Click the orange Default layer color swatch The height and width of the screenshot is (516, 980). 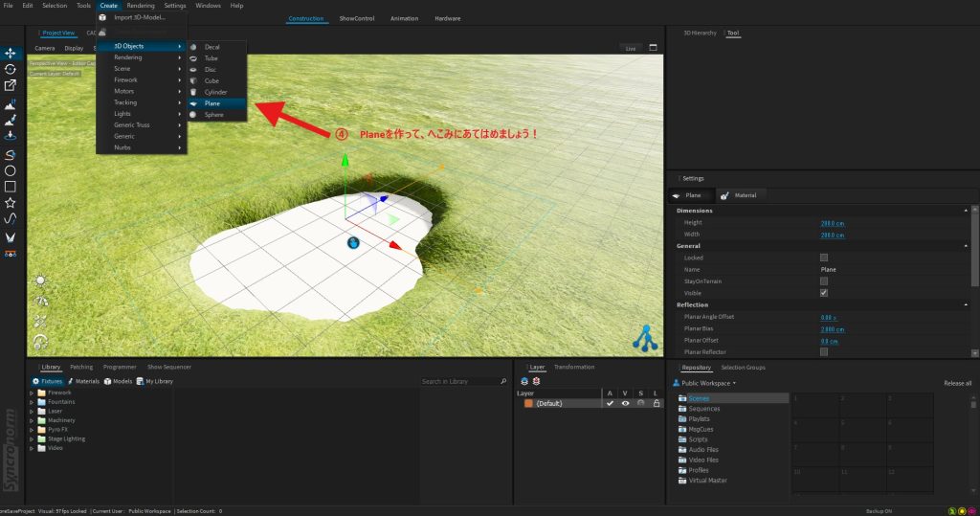tap(527, 404)
